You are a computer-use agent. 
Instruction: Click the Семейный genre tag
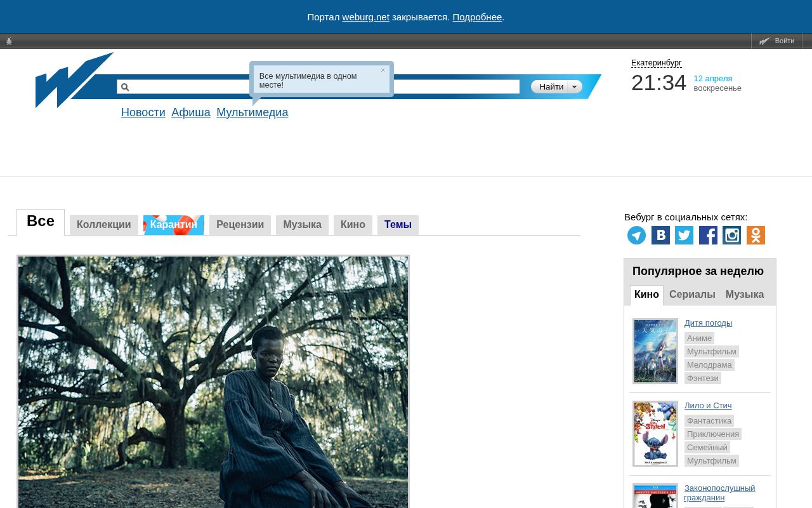(707, 448)
